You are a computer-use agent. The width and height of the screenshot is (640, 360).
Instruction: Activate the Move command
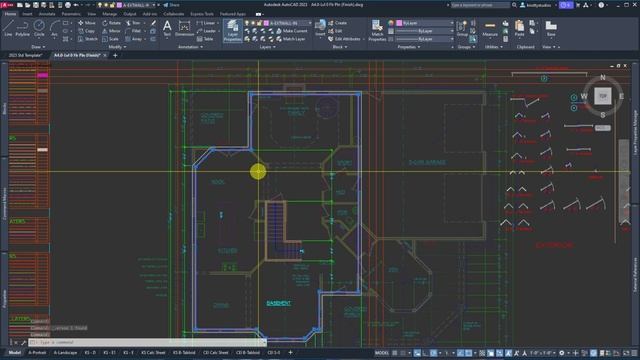click(x=87, y=23)
